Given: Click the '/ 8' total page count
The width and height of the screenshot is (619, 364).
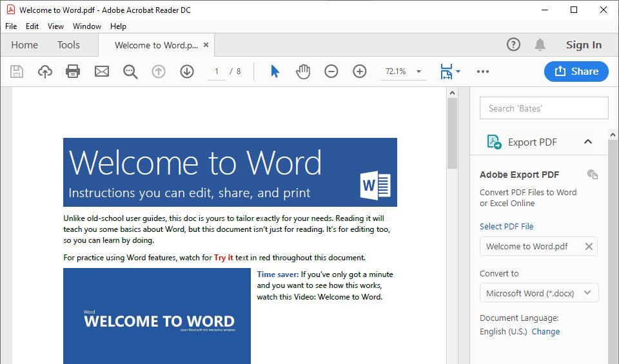Looking at the screenshot, I should [x=235, y=72].
